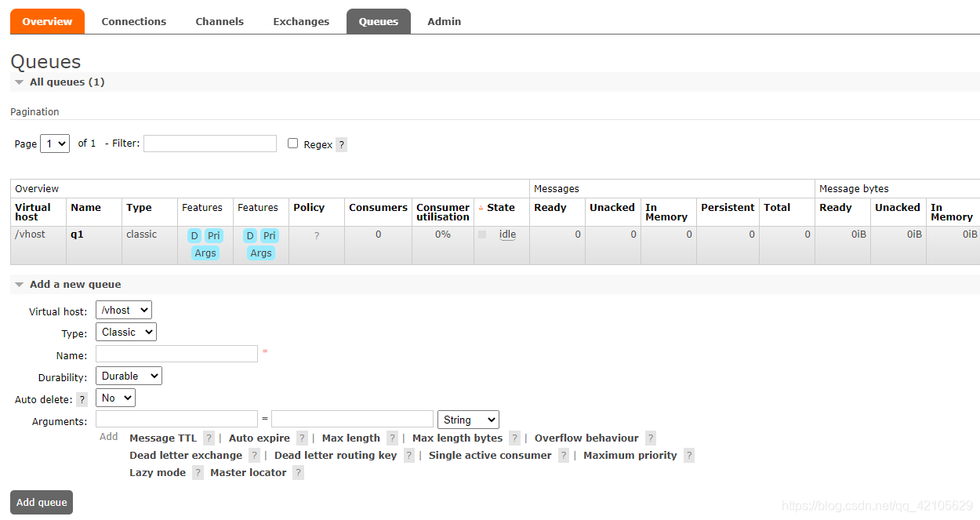Viewport: 980px width, 520px height.
Task: Insert Overflow behaviour argument
Action: [586, 438]
